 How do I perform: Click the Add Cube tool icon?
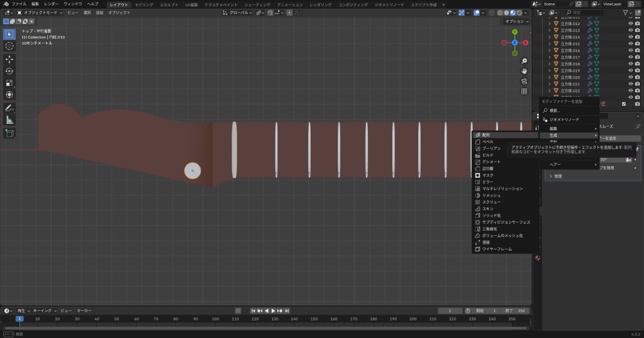(9, 133)
